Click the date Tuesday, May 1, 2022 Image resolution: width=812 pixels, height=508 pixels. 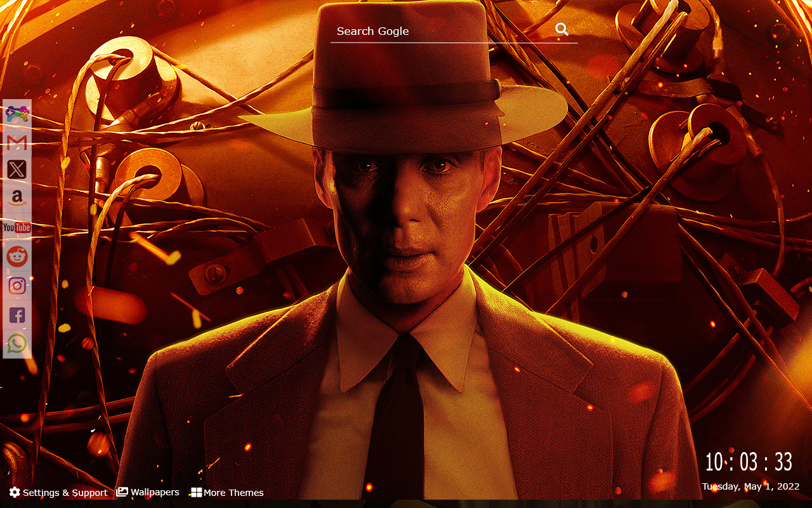(x=750, y=486)
